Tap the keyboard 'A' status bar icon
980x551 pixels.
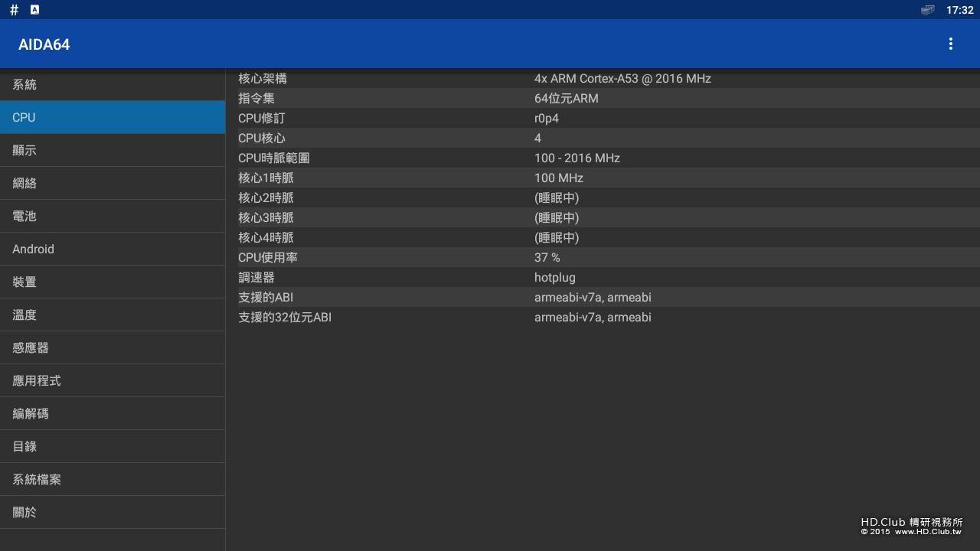point(34,10)
